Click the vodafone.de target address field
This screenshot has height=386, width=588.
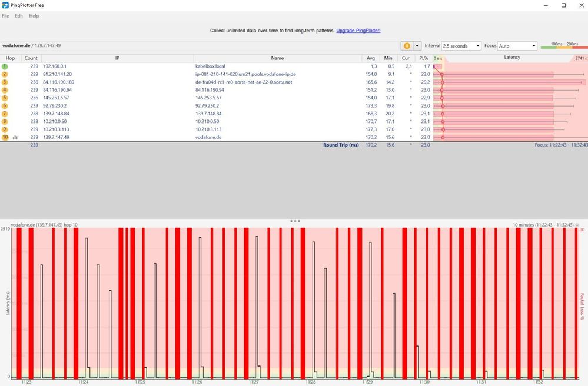coord(200,45)
